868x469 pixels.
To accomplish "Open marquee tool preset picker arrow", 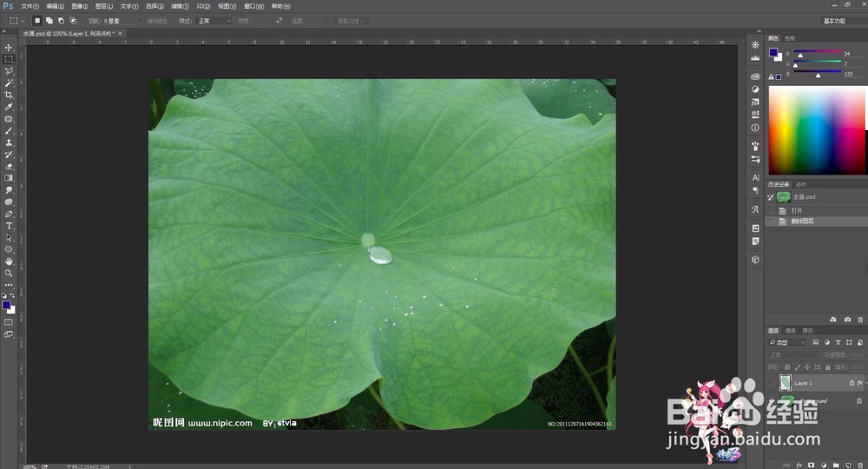I will pyautogui.click(x=23, y=21).
